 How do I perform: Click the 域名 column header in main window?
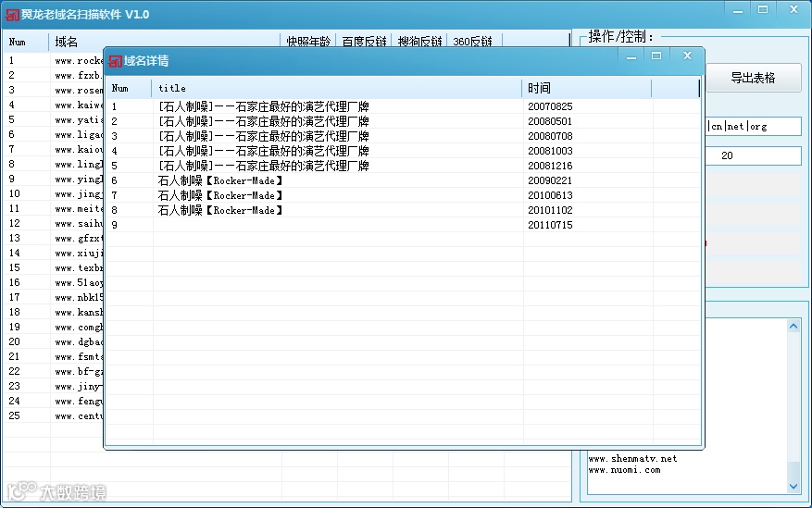[165, 42]
